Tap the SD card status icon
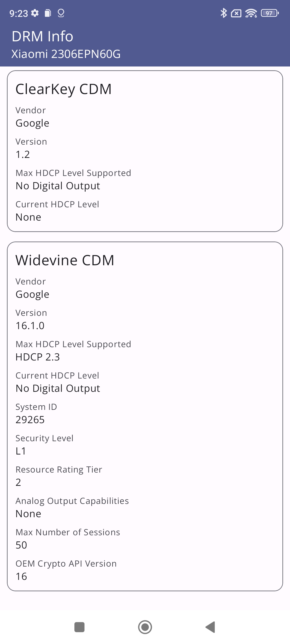Screen dimensions: 290x644 click(x=48, y=13)
